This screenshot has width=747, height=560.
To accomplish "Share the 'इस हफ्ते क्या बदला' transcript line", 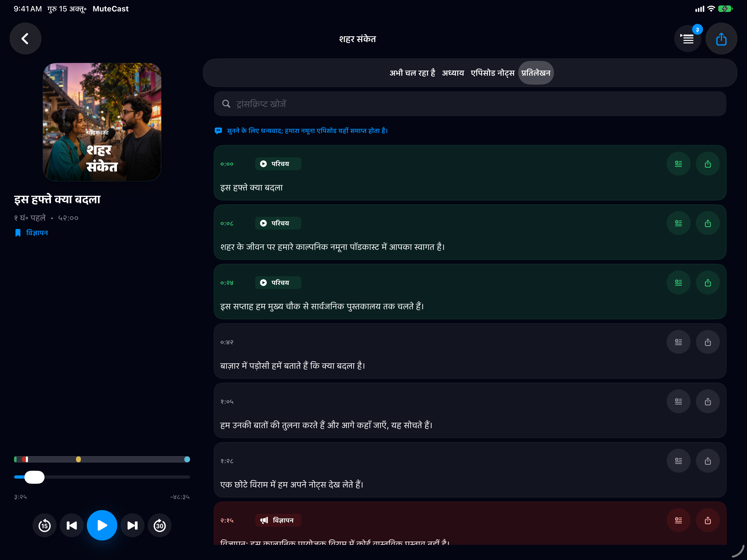I will [x=708, y=164].
